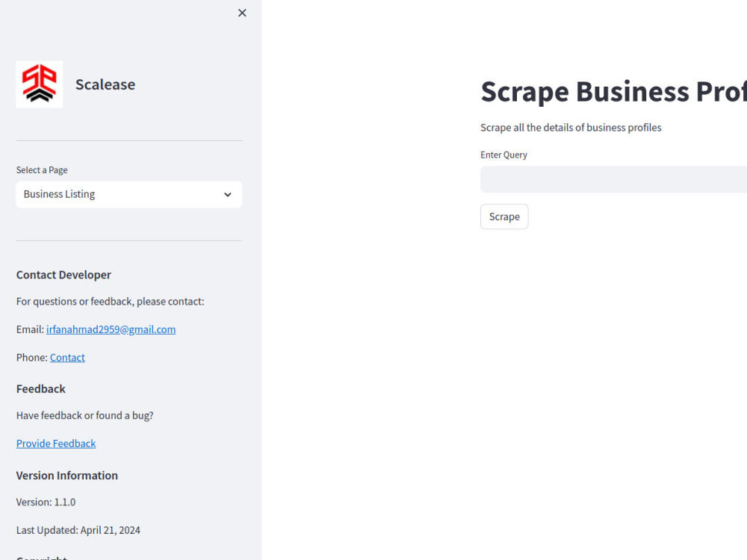The width and height of the screenshot is (747, 560).
Task: Open the "Select a Page" dropdown
Action: click(128, 194)
